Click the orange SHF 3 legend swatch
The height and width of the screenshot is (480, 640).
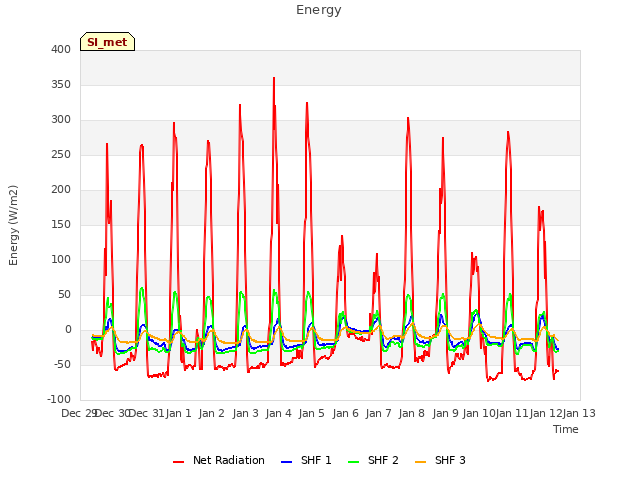(420, 462)
